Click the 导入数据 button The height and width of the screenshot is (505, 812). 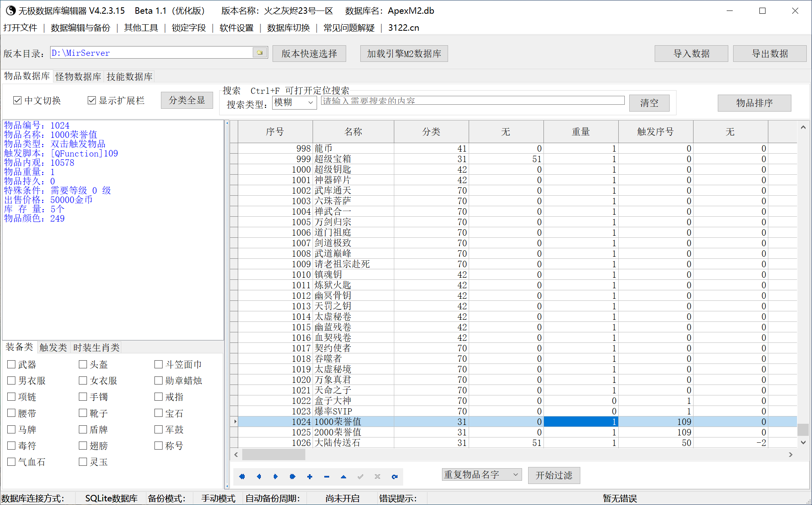point(691,53)
